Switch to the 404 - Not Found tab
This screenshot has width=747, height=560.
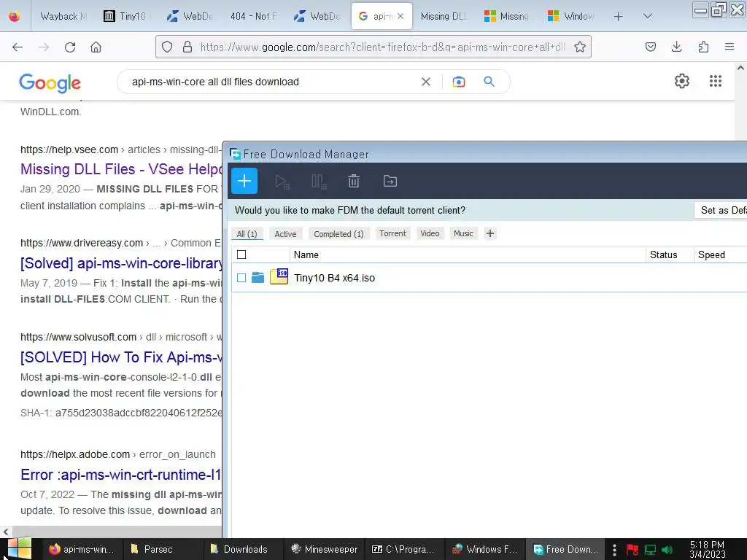coord(253,16)
